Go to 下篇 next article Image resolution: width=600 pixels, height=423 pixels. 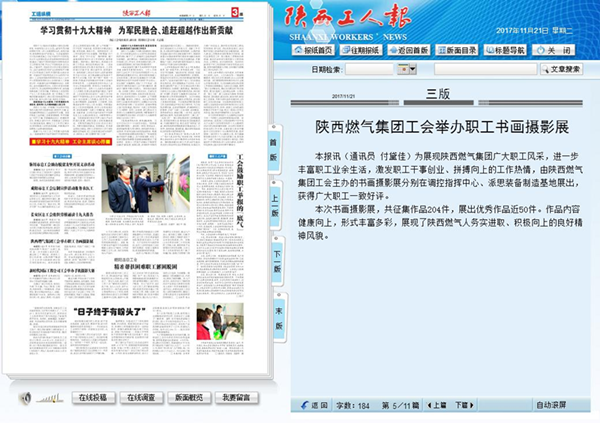click(x=464, y=405)
